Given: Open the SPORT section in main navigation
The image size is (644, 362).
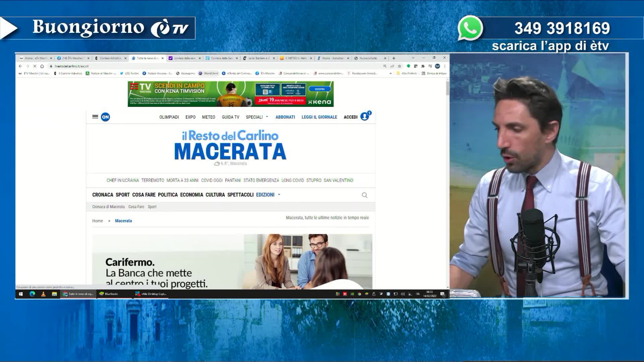Looking at the screenshot, I should [x=123, y=195].
